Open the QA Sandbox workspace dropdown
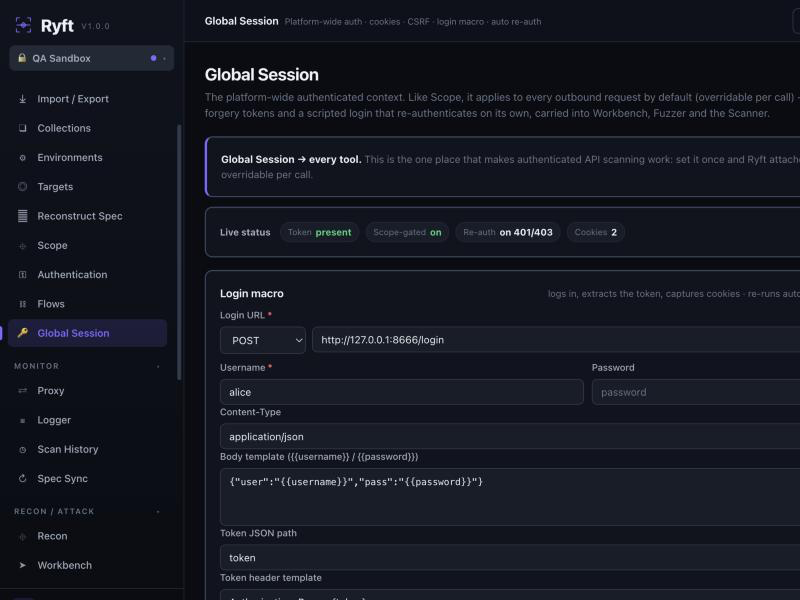Viewport: 800px width, 600px height. 91,58
